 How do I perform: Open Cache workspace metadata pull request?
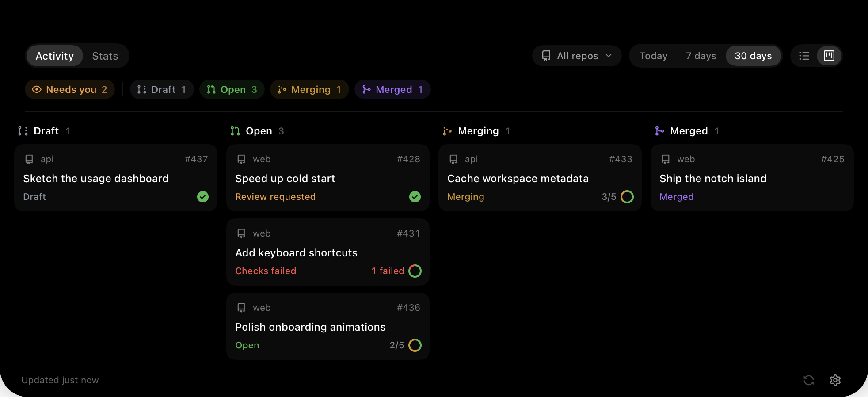tap(540, 178)
